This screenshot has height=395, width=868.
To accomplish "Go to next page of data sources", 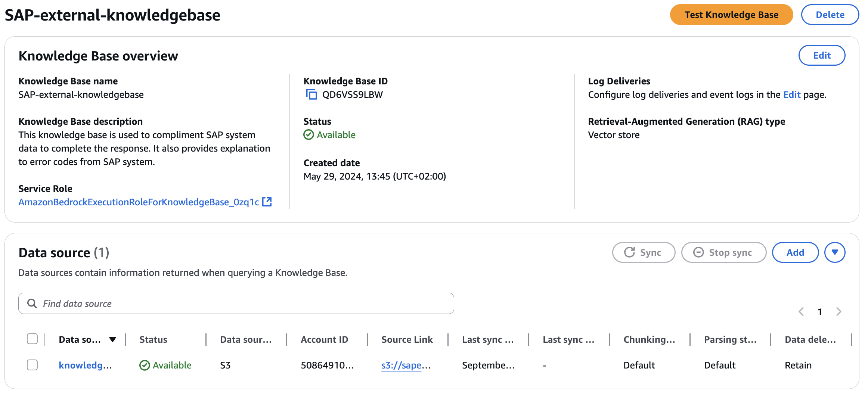I will 839,312.
